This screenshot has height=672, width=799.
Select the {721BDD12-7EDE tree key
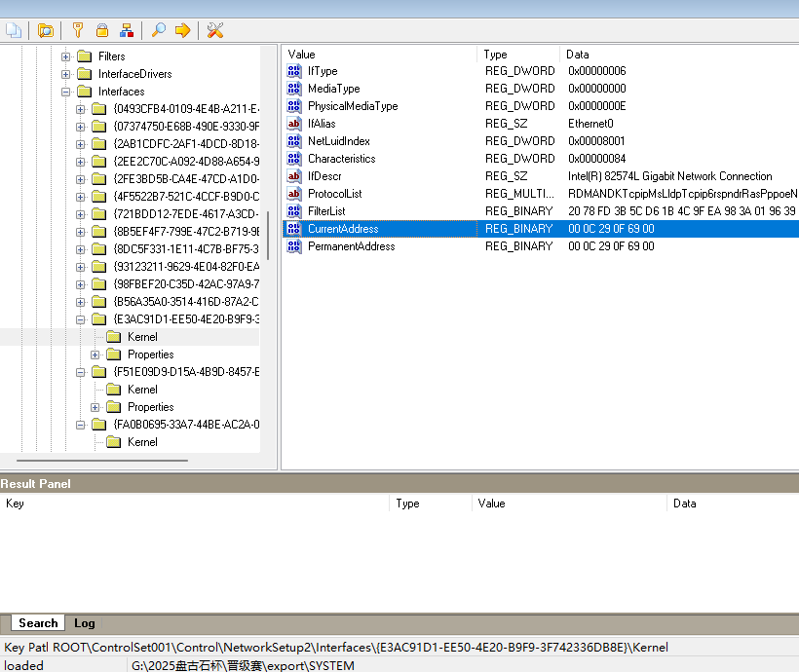pos(186,214)
